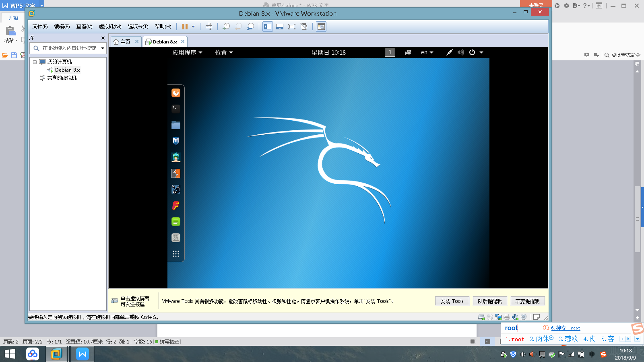Click Remind Me Later (以后提醒我)
The image size is (644, 362).
(490, 301)
